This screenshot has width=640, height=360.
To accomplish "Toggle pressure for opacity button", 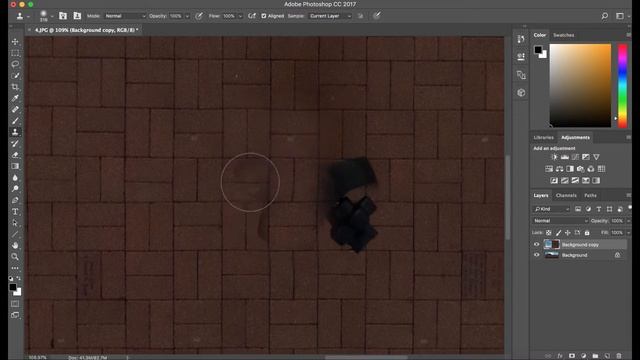I will [x=199, y=16].
